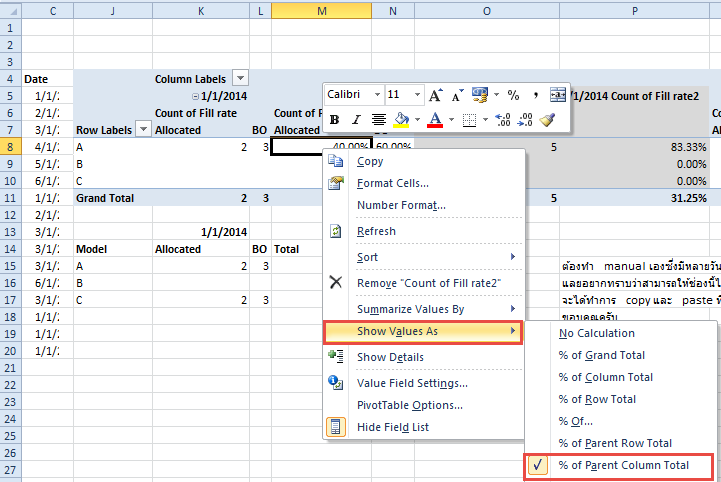Click the center align icon
The width and height of the screenshot is (721, 482).
(x=380, y=120)
